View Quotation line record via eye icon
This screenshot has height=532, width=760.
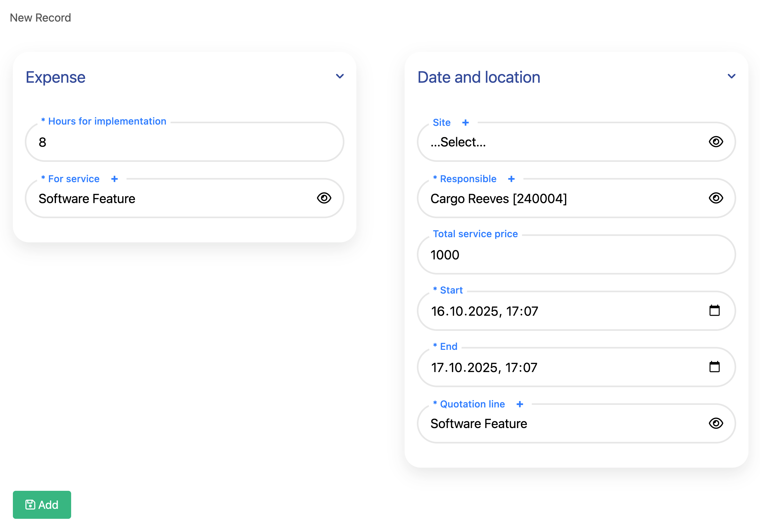tap(716, 424)
